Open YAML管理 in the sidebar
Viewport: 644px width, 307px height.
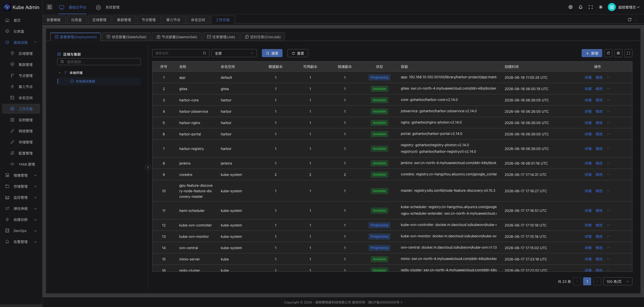[21, 164]
